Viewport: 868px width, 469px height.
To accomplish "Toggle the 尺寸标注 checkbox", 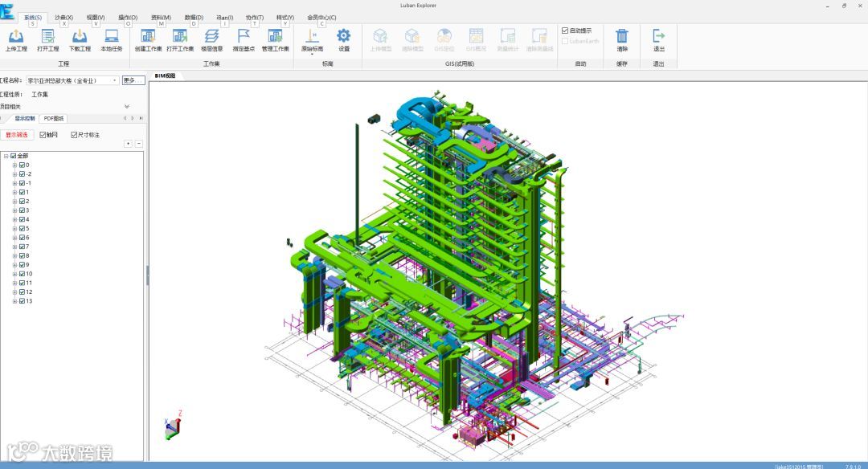I will (x=74, y=135).
